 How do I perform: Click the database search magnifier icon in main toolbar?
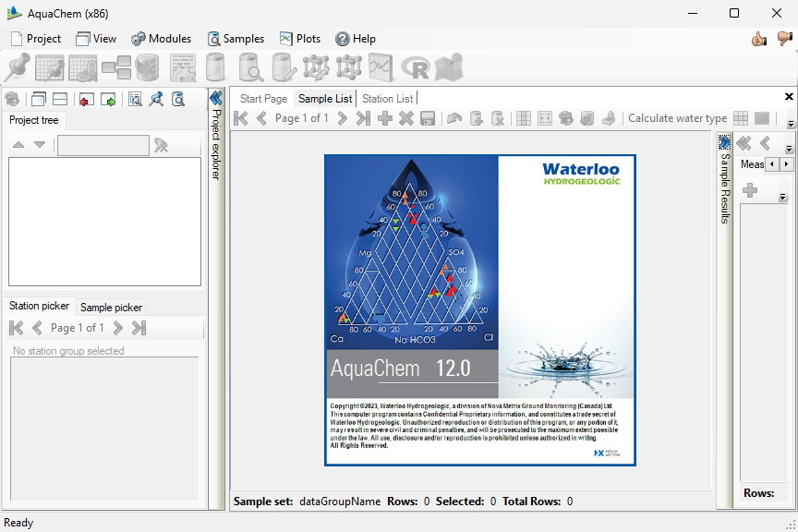(x=250, y=67)
